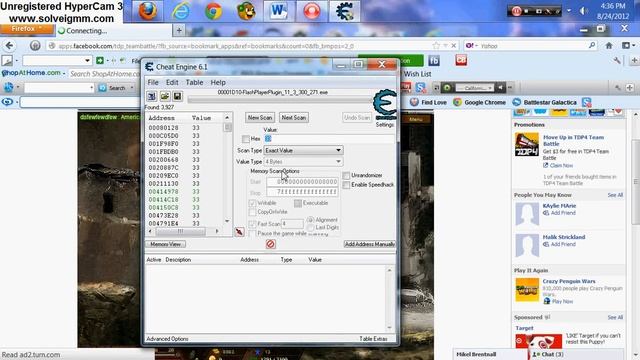Open Microsoft Word from the taskbar

tap(279, 11)
